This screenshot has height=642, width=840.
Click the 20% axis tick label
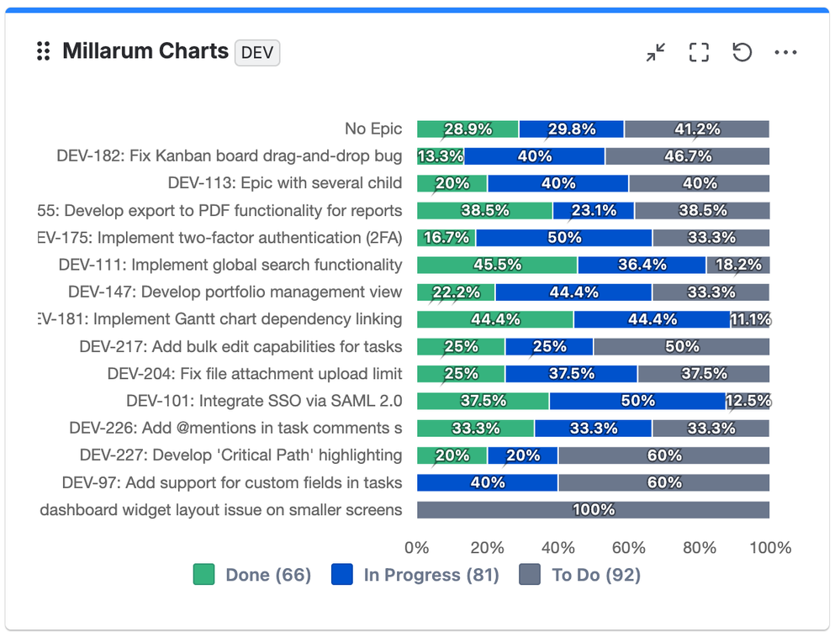(487, 548)
